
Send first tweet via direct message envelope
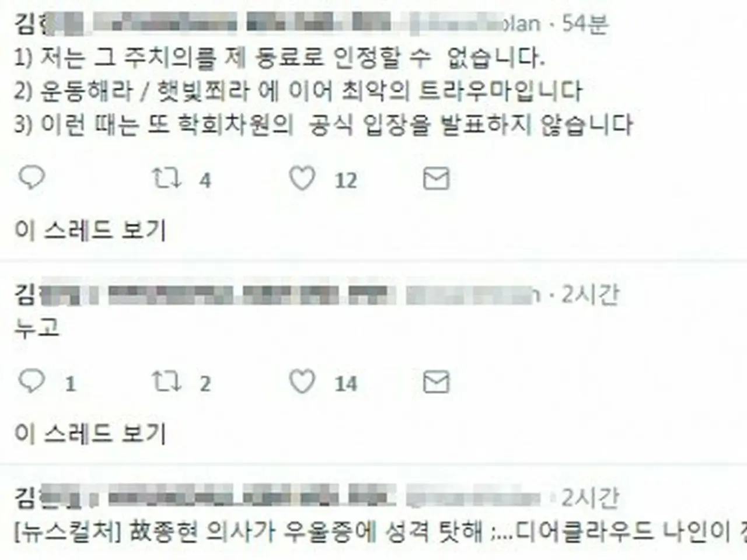(x=435, y=178)
